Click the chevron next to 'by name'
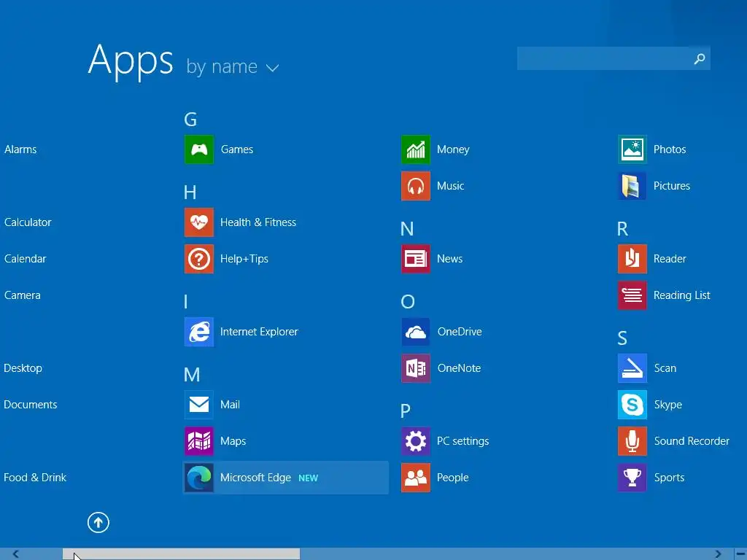This screenshot has width=747, height=560. pos(273,69)
